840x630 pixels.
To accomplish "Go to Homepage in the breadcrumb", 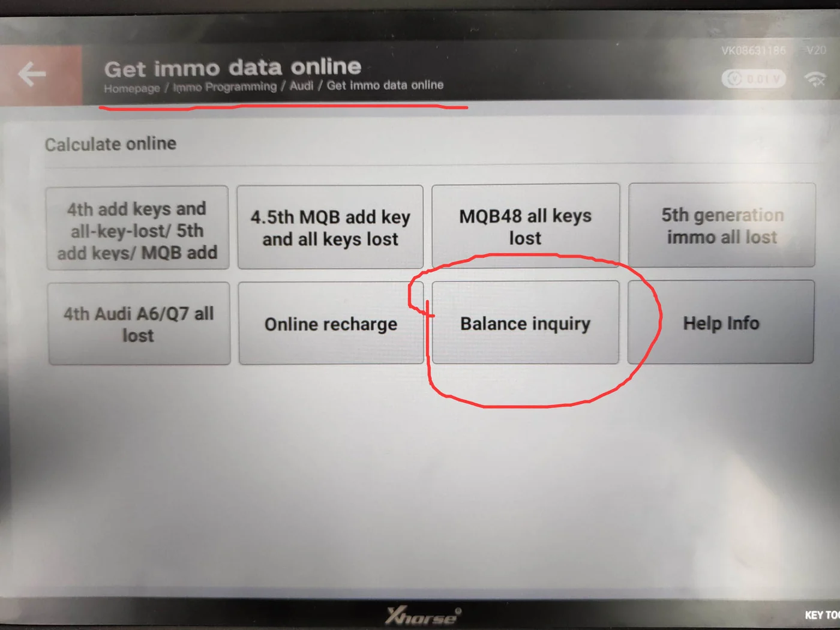I will (x=132, y=88).
